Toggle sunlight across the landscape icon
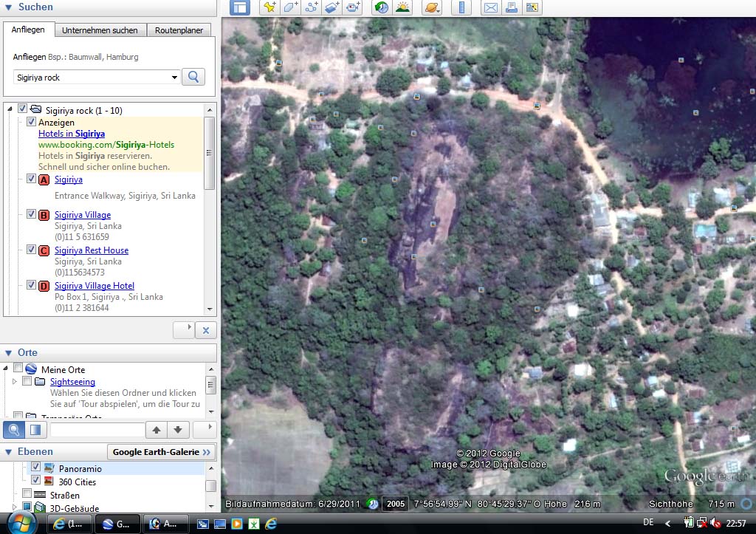The height and width of the screenshot is (534, 756). (x=402, y=7)
